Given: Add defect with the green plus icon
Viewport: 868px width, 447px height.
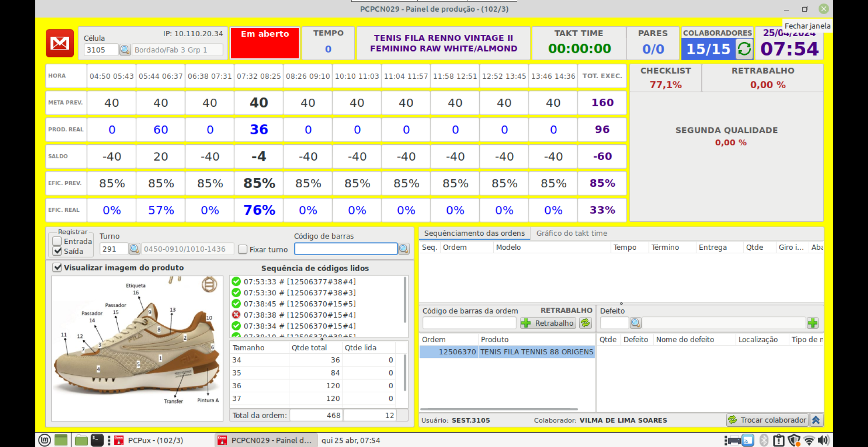Looking at the screenshot, I should tap(812, 323).
